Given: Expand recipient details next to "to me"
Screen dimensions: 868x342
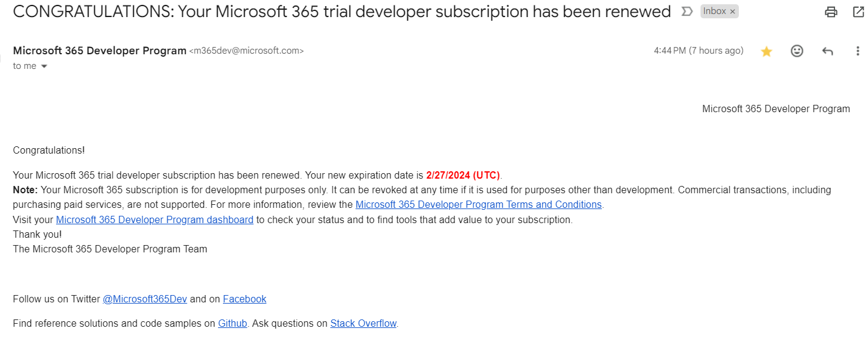Looking at the screenshot, I should coord(44,66).
